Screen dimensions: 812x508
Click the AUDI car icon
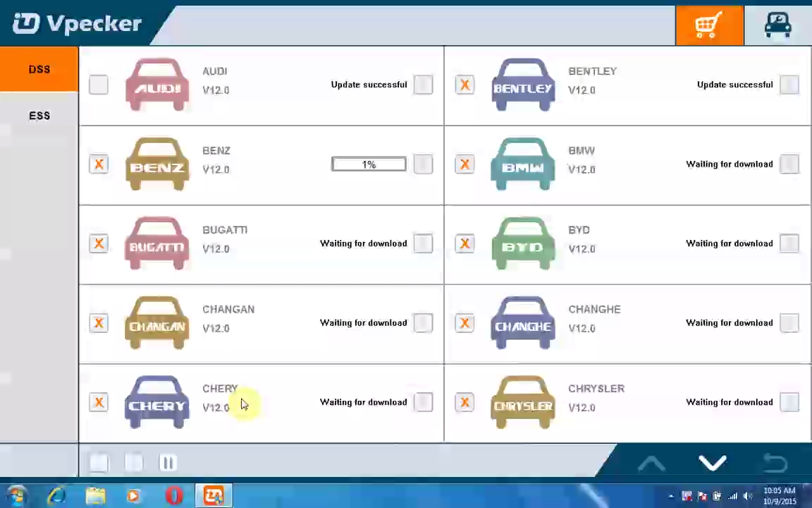point(157,85)
